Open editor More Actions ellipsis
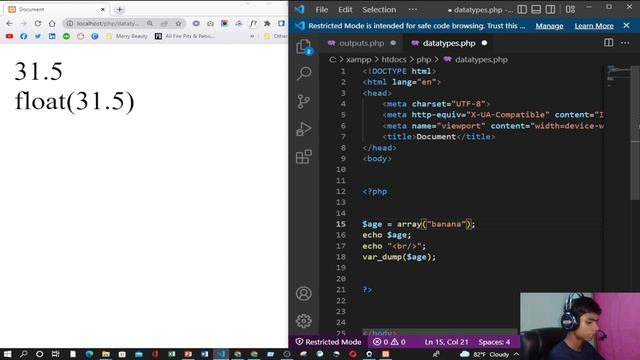The height and width of the screenshot is (360, 640). click(625, 43)
